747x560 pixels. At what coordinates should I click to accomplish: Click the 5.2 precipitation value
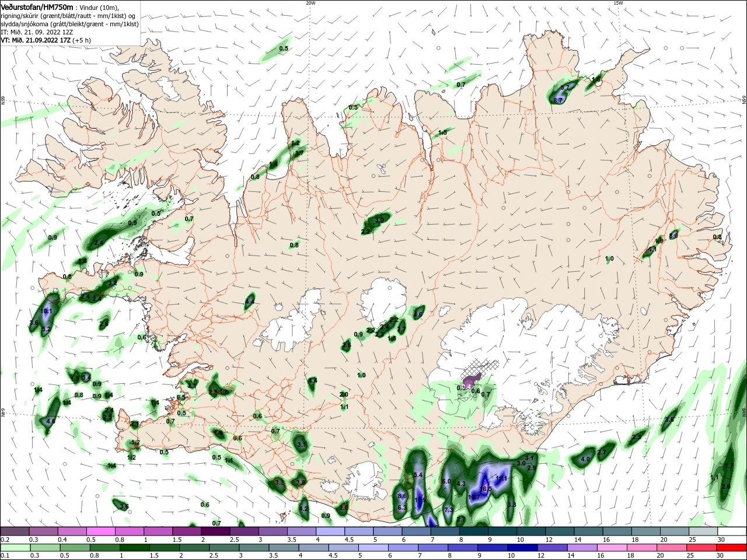(x=47, y=329)
